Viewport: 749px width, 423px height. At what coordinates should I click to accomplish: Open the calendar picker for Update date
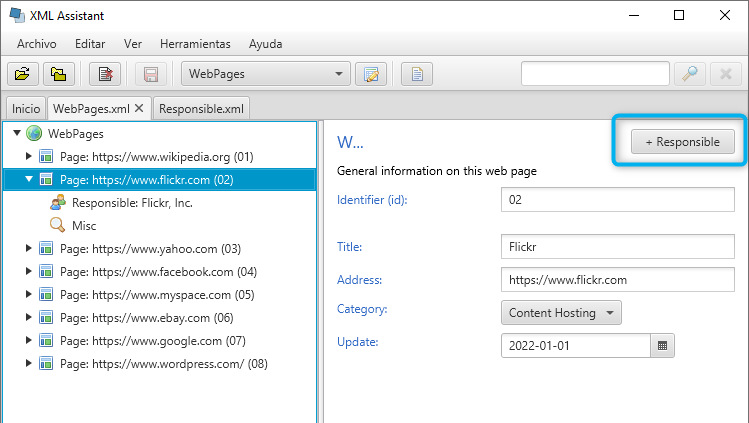point(661,346)
